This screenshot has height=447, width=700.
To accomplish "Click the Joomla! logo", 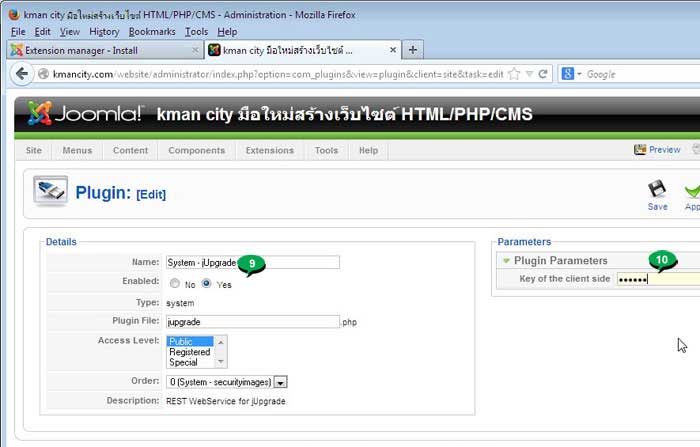I will (x=85, y=113).
